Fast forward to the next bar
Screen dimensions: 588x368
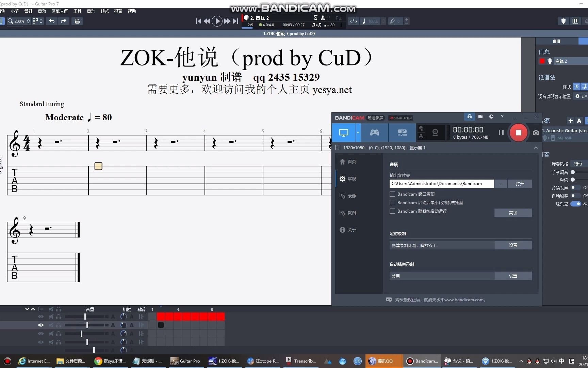(x=227, y=21)
